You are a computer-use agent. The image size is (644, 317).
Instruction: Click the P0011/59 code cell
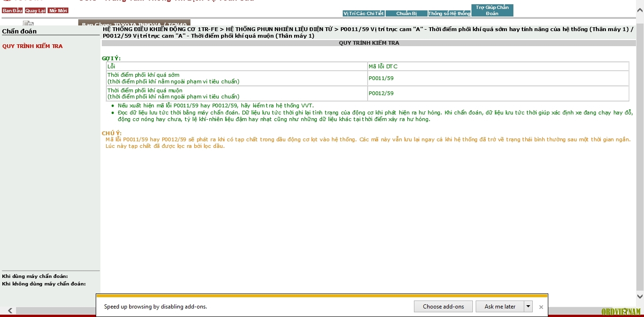coord(498,78)
